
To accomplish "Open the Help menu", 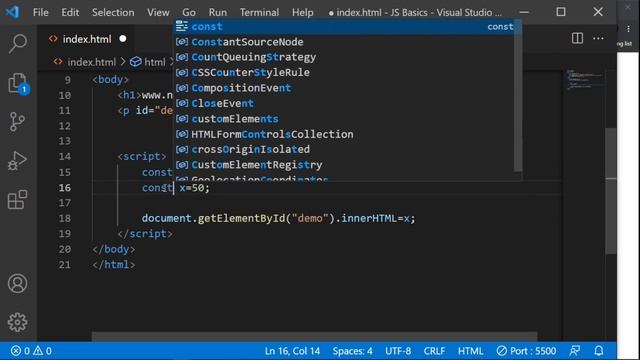I will tap(302, 12).
